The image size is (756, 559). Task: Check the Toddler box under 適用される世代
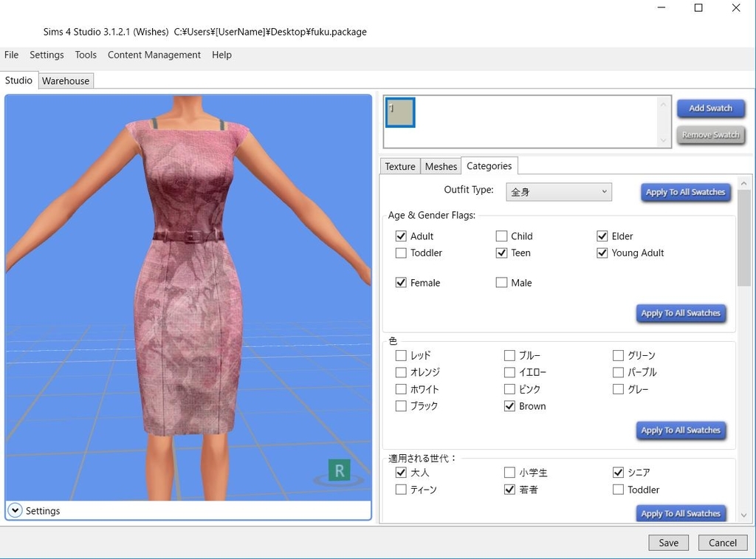point(618,490)
